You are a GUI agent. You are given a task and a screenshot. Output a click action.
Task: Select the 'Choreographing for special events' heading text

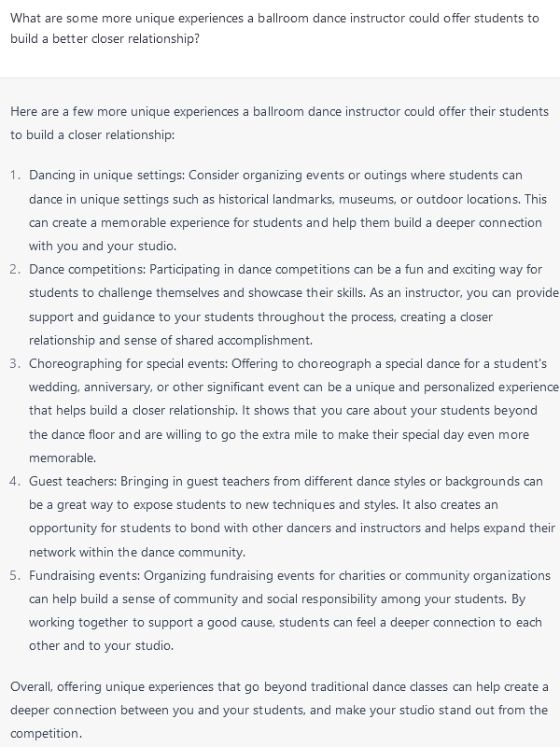[129, 363]
